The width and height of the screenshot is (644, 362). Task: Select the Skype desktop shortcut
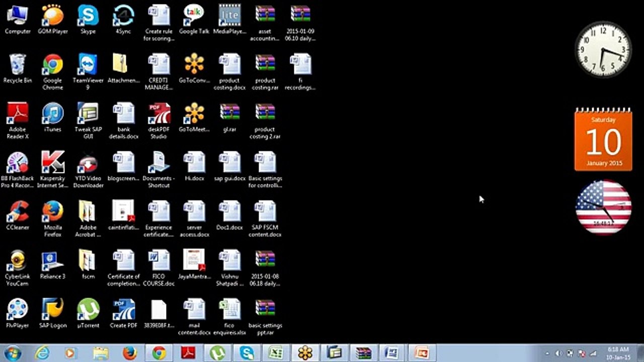(88, 20)
